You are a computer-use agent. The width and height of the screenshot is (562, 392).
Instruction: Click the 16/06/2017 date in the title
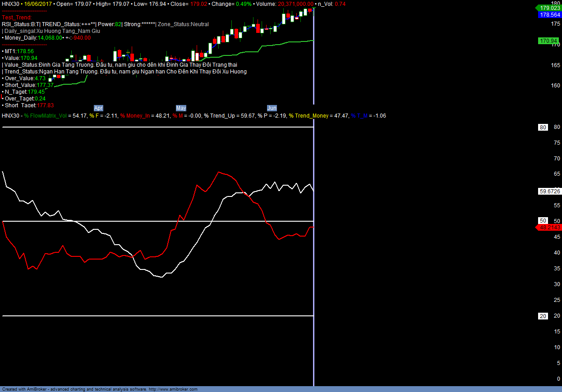click(38, 4)
